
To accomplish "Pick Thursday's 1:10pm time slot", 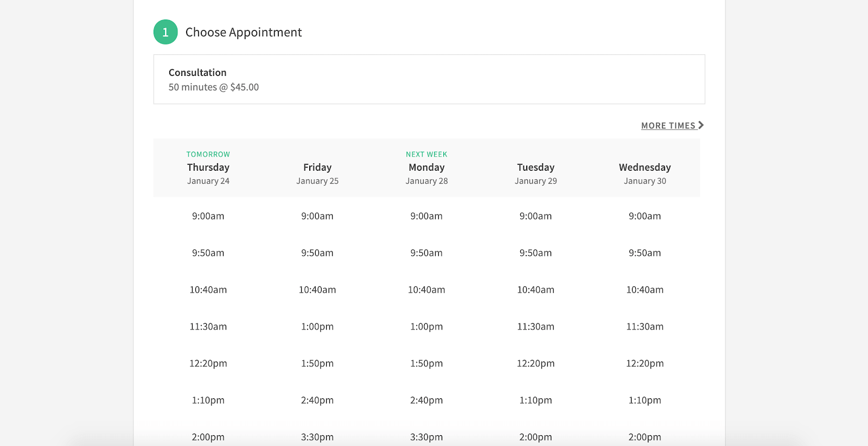I will [208, 400].
